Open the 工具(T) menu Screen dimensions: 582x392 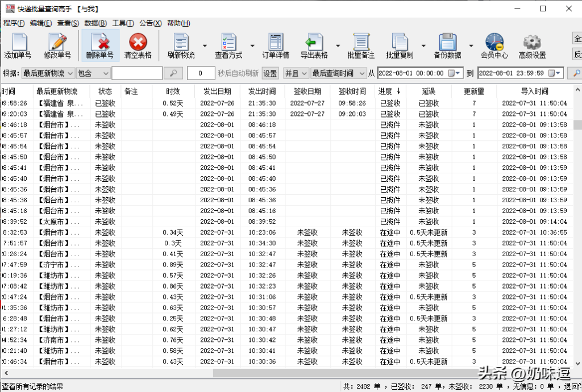pyautogui.click(x=123, y=23)
